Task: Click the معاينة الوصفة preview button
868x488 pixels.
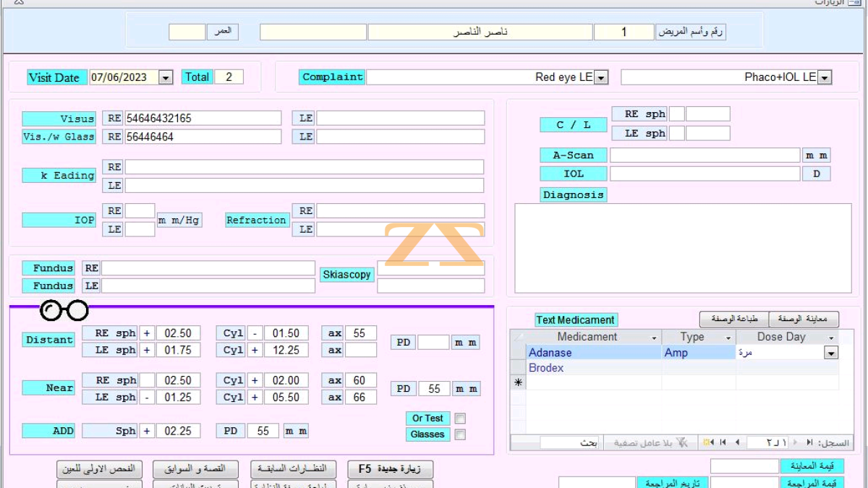Action: coord(804,320)
